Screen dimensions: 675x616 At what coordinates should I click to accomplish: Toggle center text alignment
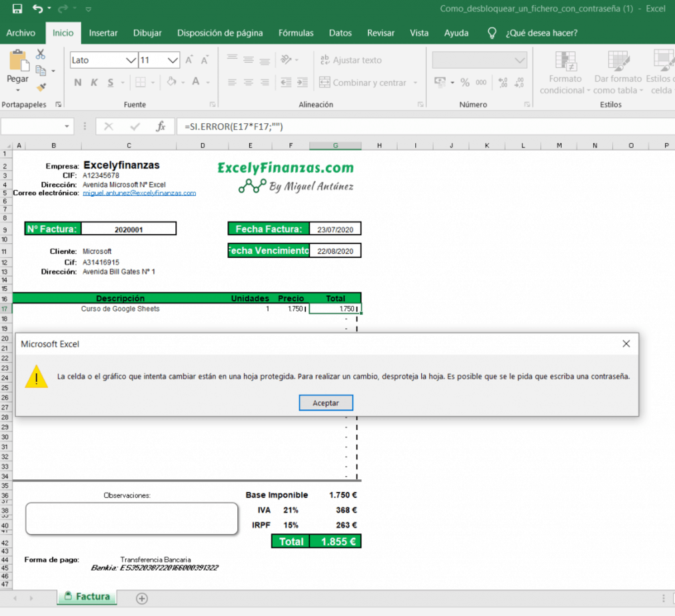pos(249,82)
